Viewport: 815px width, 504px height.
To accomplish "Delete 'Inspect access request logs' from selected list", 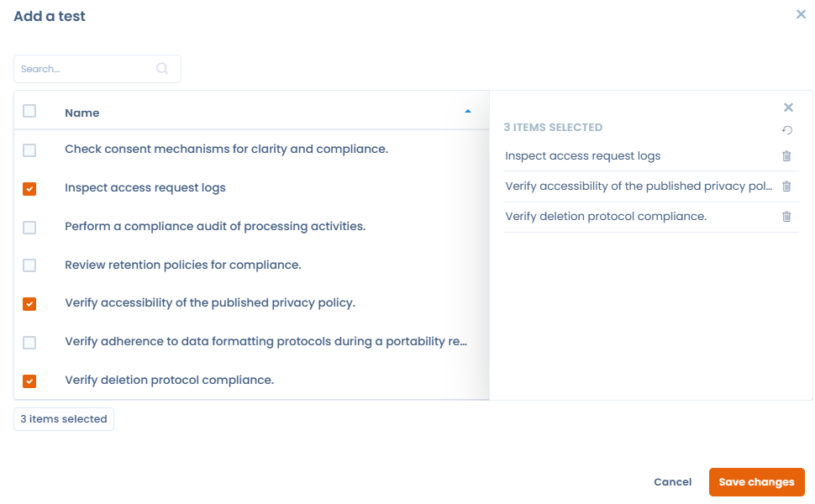I will (786, 156).
